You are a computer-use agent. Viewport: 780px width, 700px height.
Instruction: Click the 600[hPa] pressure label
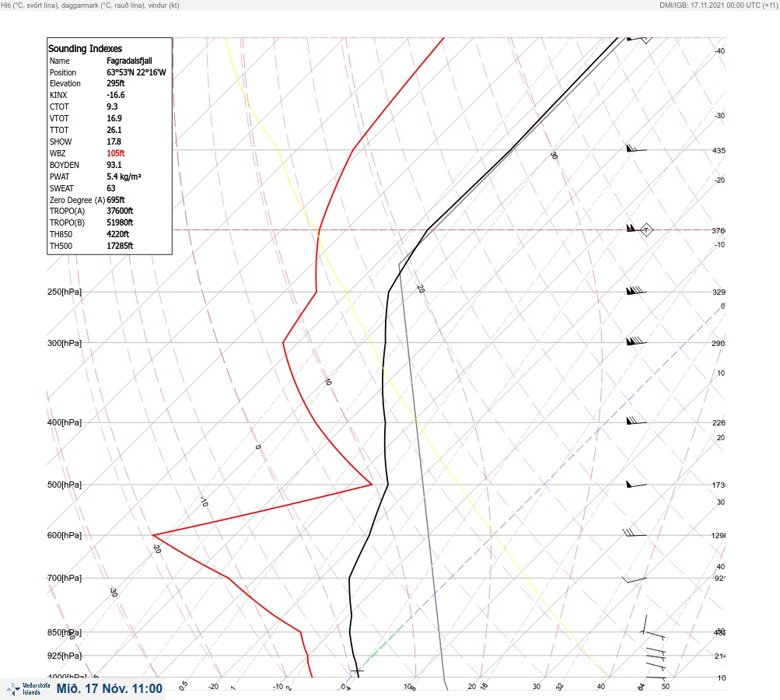click(65, 535)
